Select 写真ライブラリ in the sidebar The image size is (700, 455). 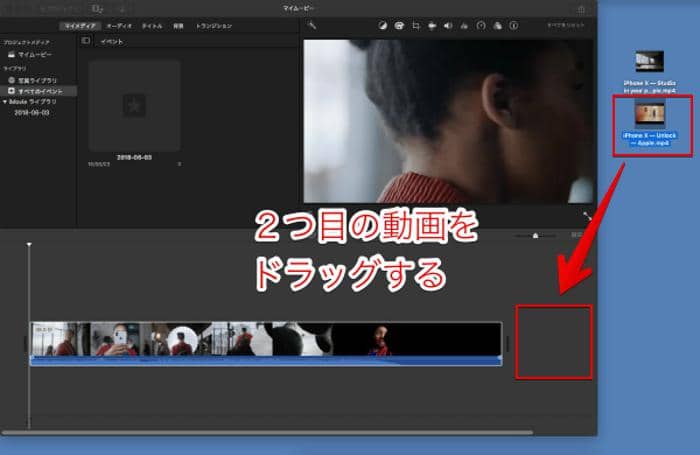pyautogui.click(x=33, y=80)
